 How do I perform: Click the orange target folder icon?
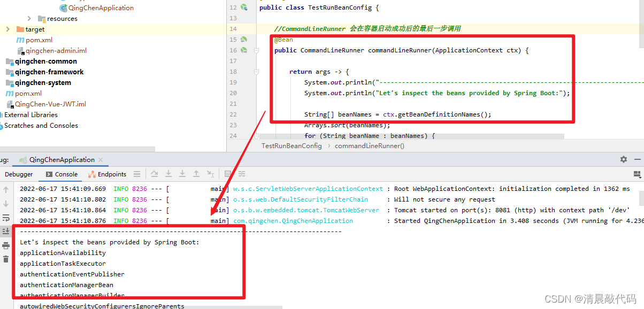tap(20, 29)
